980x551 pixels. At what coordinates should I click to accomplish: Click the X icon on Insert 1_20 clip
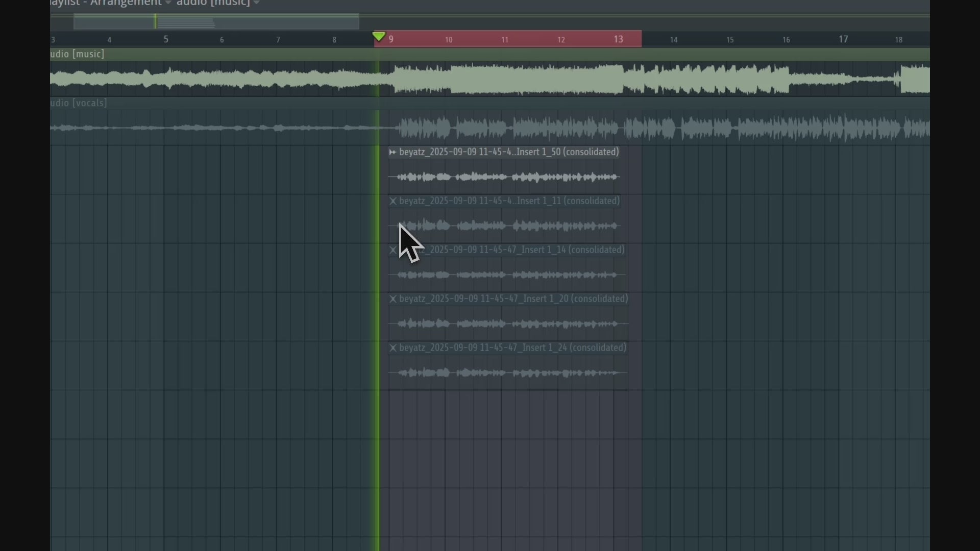[x=393, y=299]
